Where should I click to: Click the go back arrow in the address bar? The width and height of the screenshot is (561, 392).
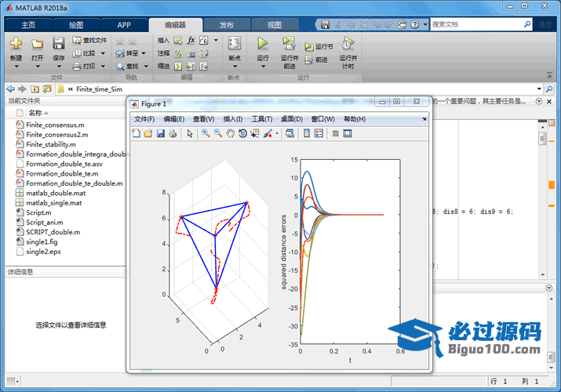[x=11, y=89]
